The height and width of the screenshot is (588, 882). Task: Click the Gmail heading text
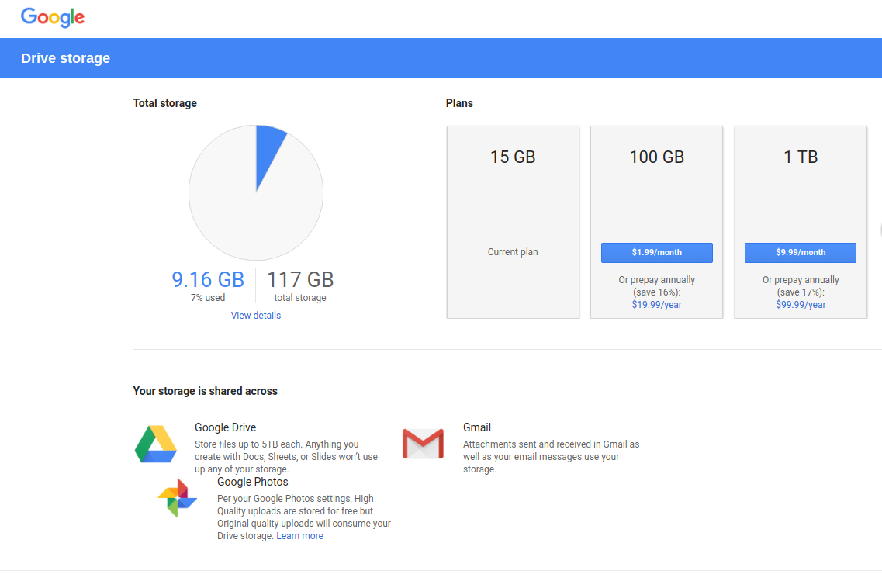coord(477,427)
